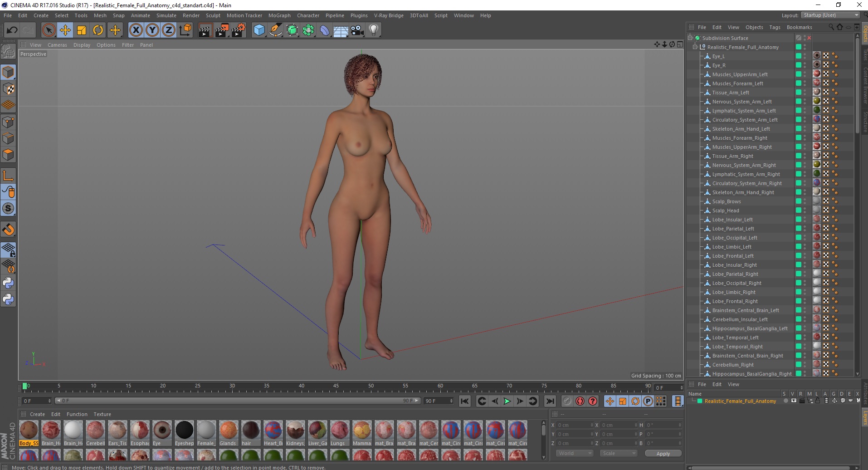Screen dimensions: 868x470
Task: Add a Floor environment object
Action: pyautogui.click(x=341, y=30)
